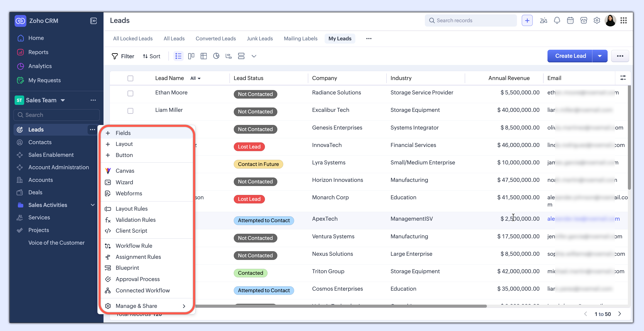Image resolution: width=644 pixels, height=331 pixels.
Task: Click the quick create plus icon
Action: [x=527, y=20]
